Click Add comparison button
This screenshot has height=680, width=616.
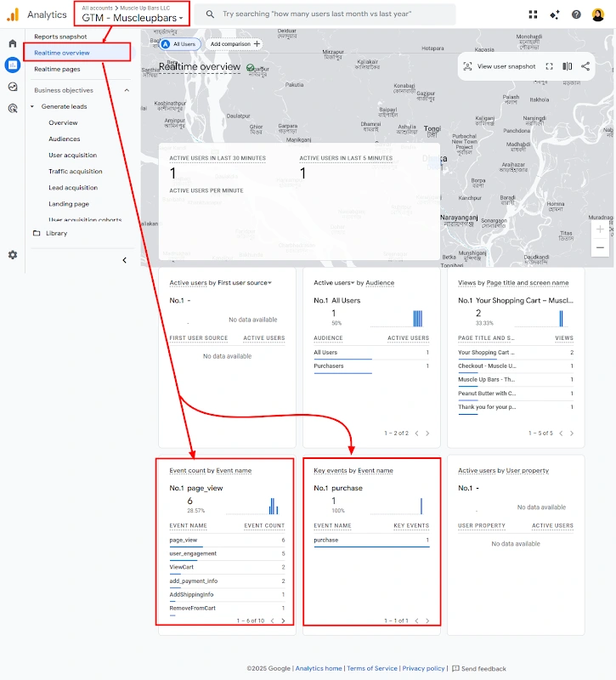[x=235, y=44]
